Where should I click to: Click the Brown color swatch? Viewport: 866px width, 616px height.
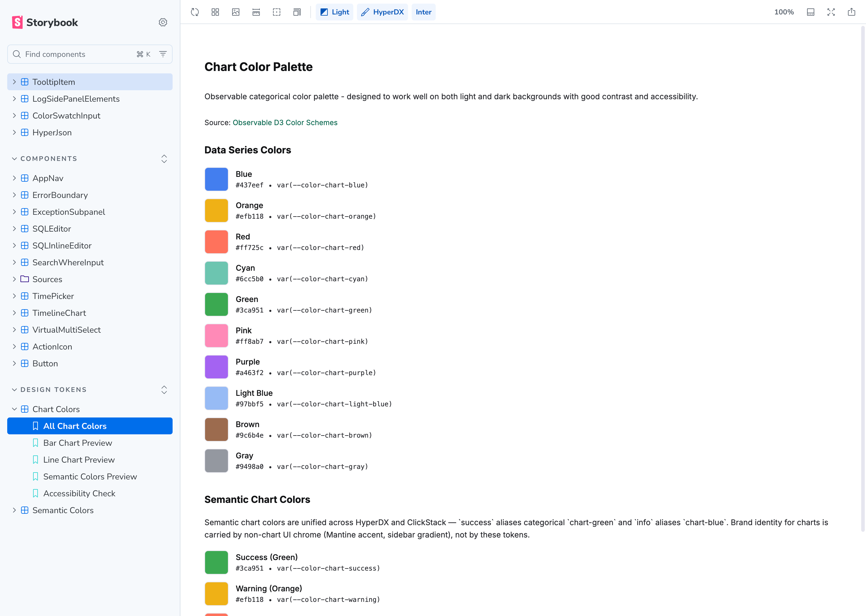point(216,430)
